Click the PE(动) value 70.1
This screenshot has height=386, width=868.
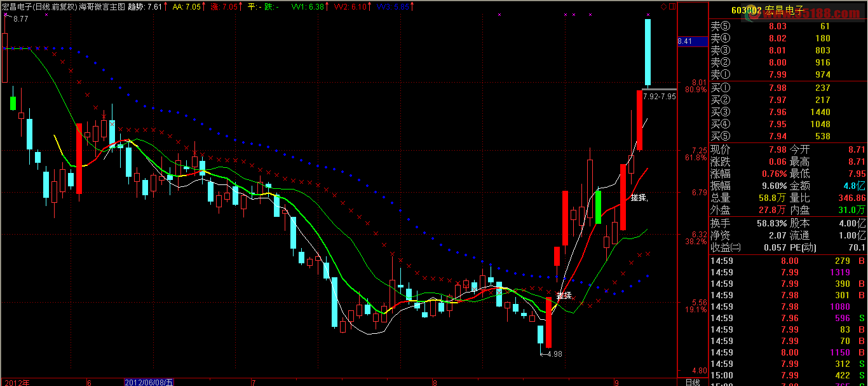856,247
